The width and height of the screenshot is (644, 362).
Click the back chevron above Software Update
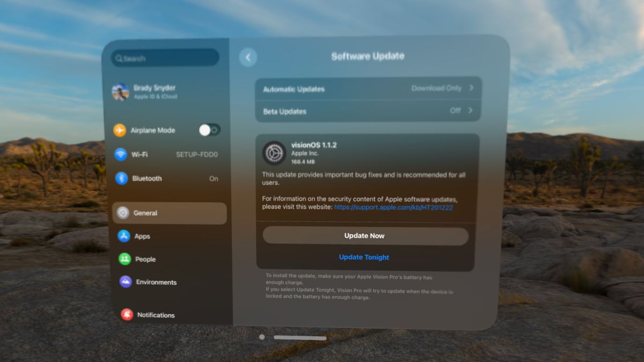(248, 56)
